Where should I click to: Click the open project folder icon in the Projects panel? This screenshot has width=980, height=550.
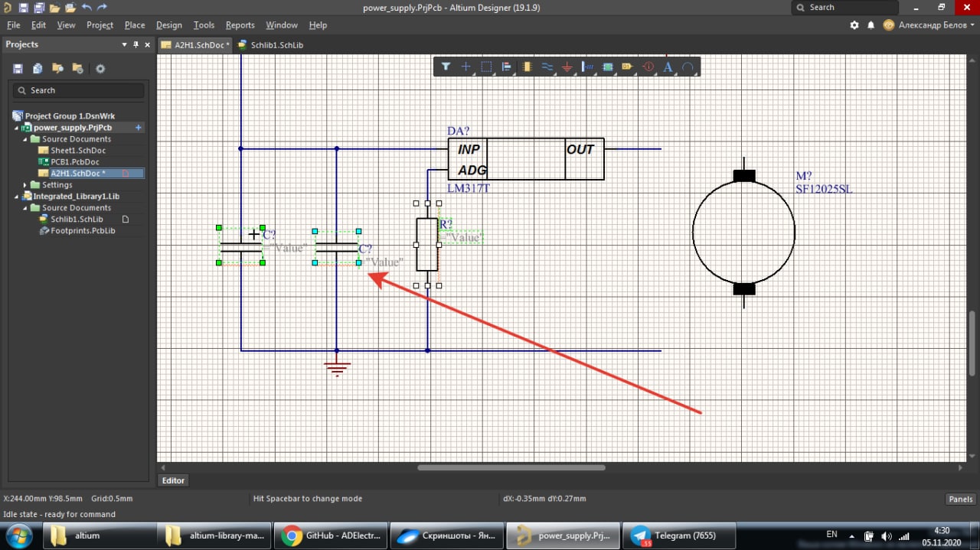[57, 69]
